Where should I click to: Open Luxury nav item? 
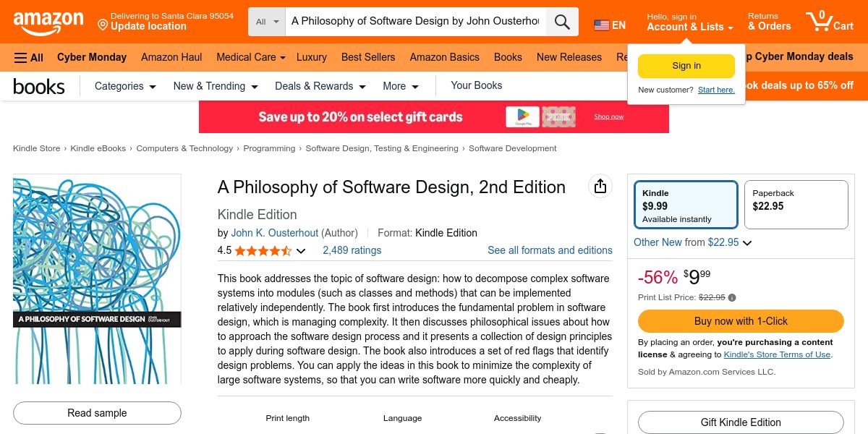pyautogui.click(x=312, y=57)
